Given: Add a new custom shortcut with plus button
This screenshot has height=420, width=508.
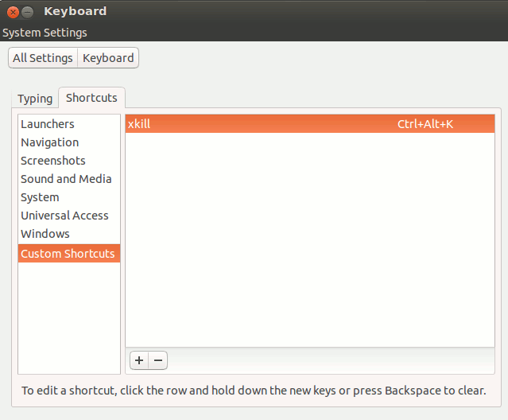Looking at the screenshot, I should click(x=139, y=360).
